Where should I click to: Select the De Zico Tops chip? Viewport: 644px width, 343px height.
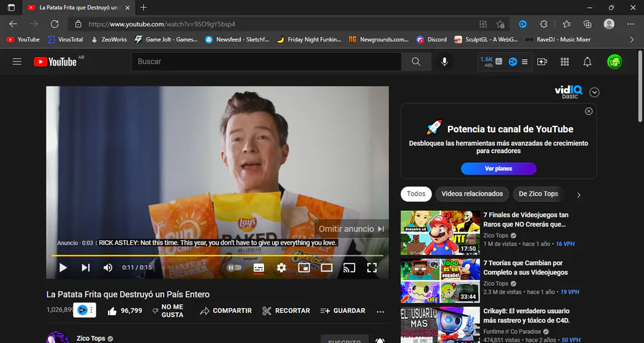[538, 194]
